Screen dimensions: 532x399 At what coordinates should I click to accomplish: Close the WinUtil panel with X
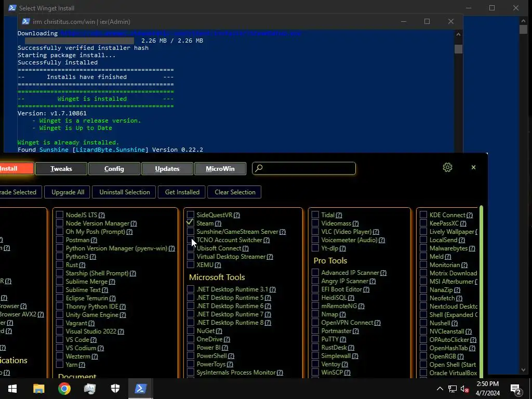(x=473, y=167)
